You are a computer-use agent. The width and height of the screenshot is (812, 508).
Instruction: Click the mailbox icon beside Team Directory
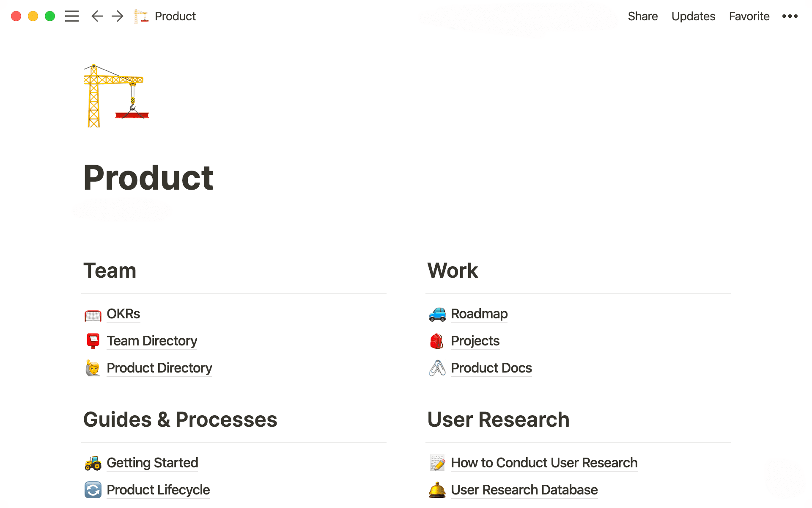coord(93,341)
